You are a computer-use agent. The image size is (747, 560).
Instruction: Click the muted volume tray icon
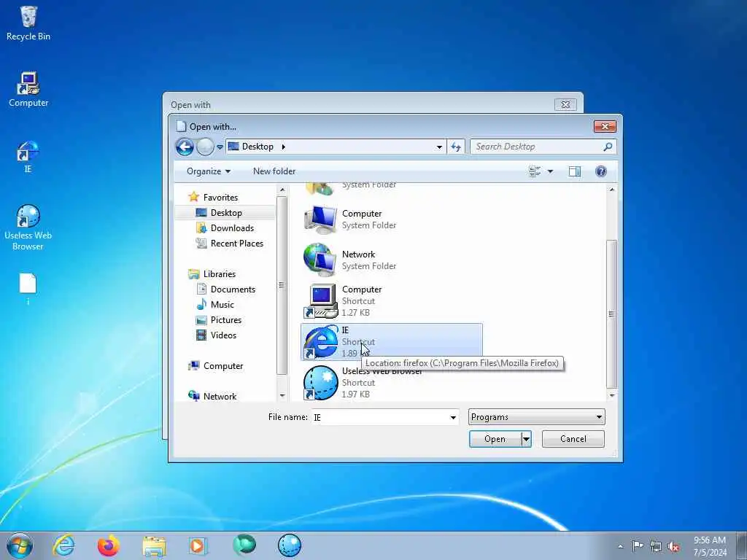click(673, 547)
